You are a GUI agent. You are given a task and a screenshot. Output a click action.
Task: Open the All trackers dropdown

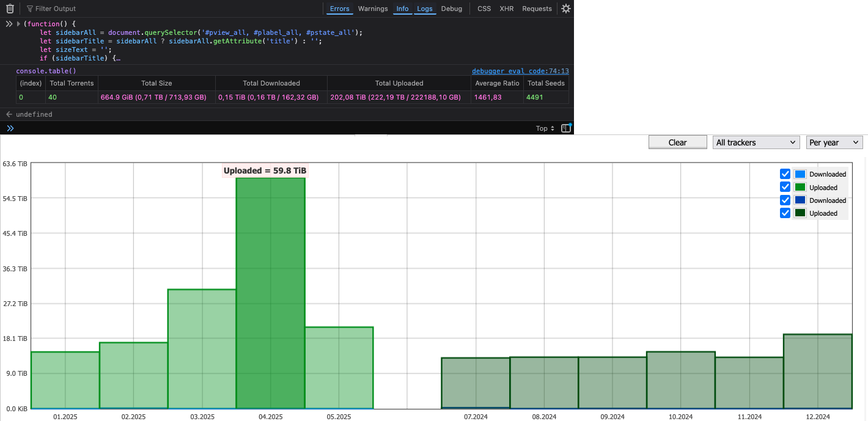point(756,142)
